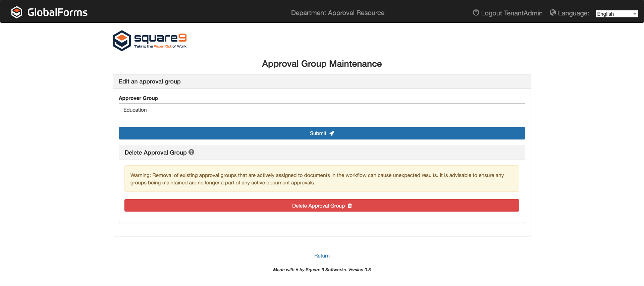Viewport: 644px width, 286px height.
Task: Focus the Approver Group text field
Action: coord(322,110)
